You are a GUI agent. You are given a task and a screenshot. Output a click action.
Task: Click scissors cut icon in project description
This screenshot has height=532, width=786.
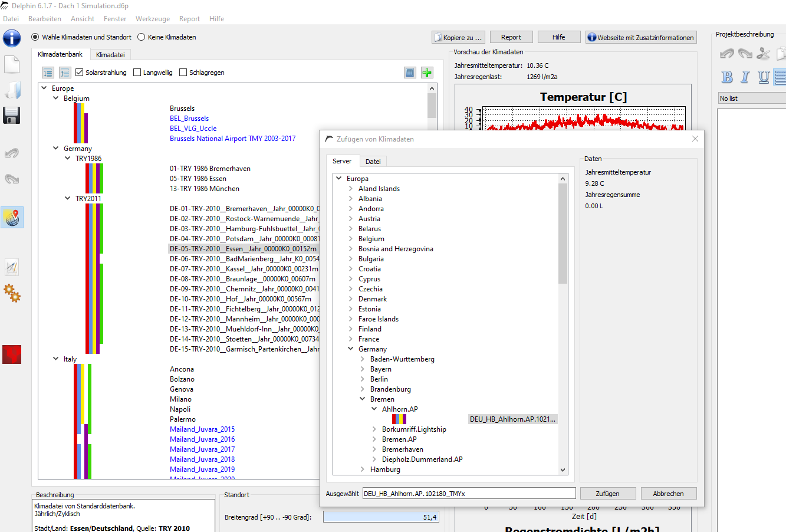[764, 54]
